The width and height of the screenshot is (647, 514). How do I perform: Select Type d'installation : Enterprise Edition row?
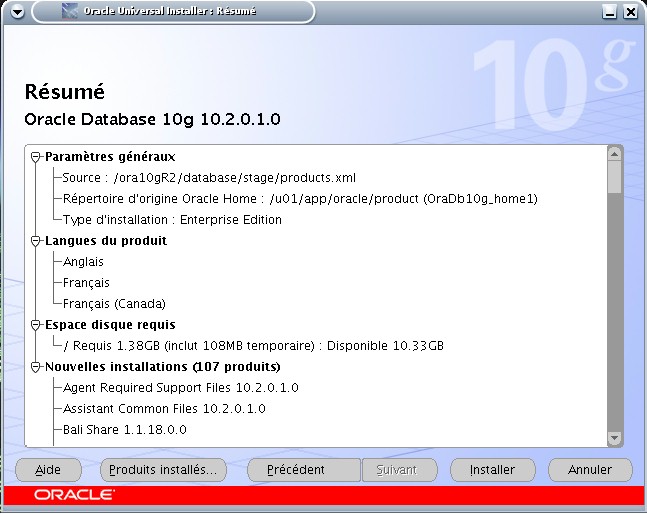tap(172, 220)
